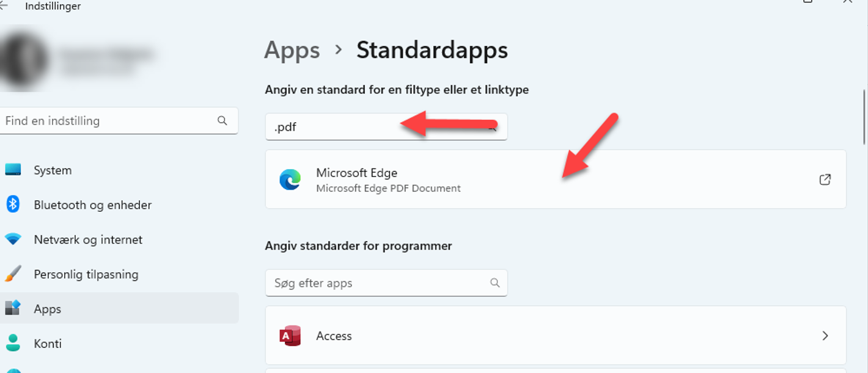
Task: Click the Find en indstilling search field
Action: coord(119,121)
